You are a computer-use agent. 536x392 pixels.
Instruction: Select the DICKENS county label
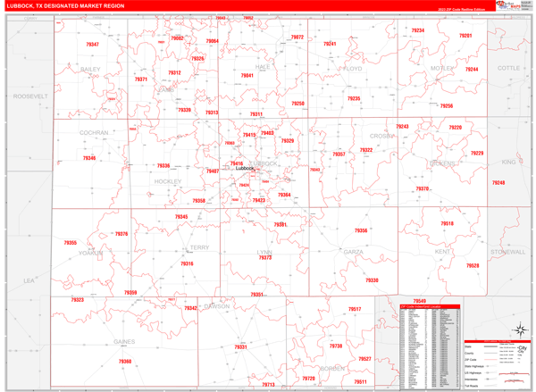[x=442, y=163]
